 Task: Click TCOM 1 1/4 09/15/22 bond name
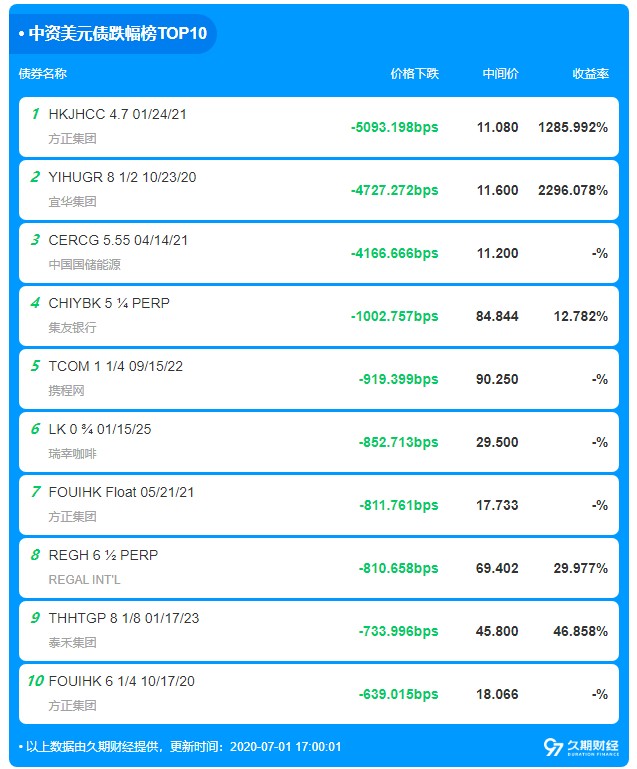(x=115, y=366)
